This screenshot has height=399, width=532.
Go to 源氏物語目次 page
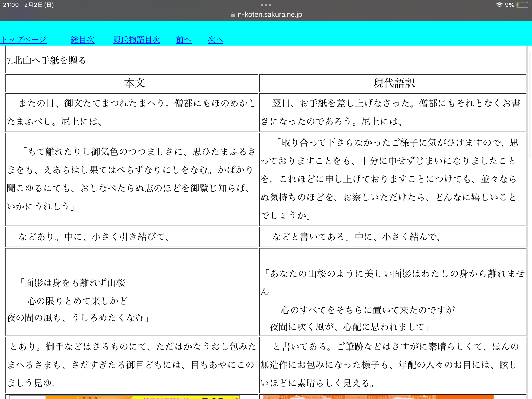point(136,40)
